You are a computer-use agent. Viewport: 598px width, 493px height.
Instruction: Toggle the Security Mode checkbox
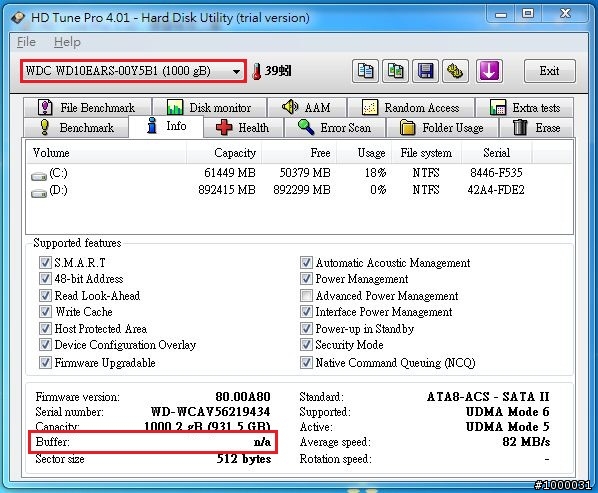(306, 345)
